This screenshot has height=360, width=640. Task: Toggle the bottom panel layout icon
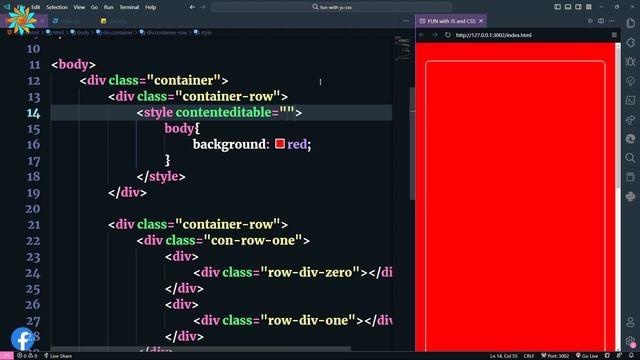[x=568, y=7]
